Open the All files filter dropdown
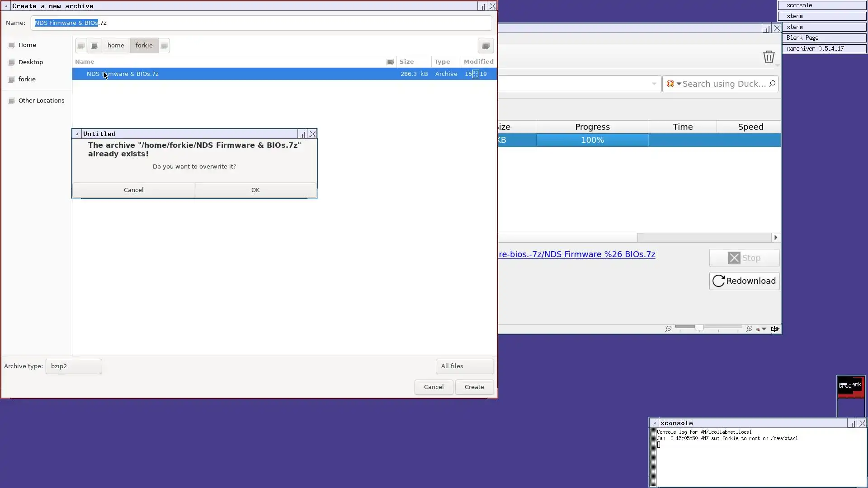Screen dimensions: 868x488 click(x=464, y=366)
